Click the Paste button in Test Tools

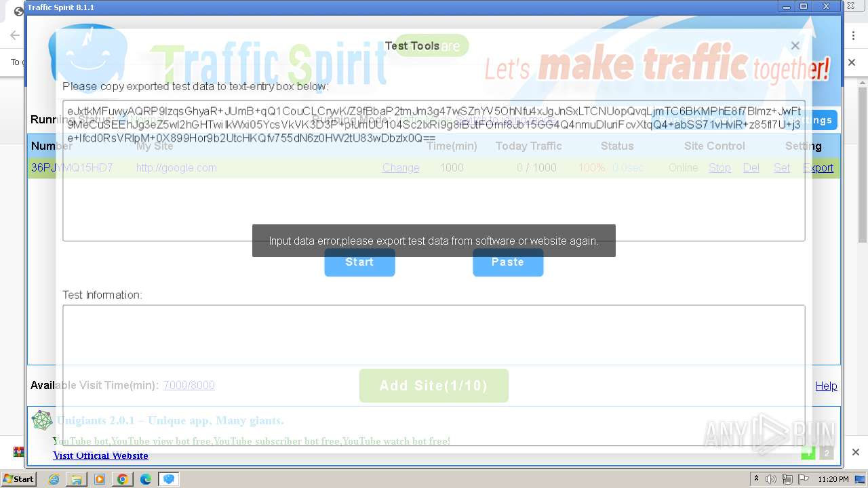tap(508, 262)
